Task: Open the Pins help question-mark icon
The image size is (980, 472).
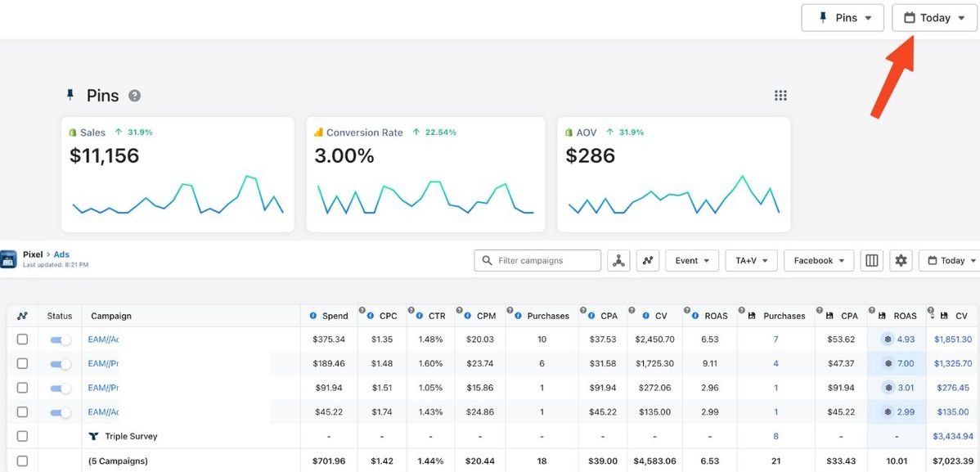Action: [134, 96]
